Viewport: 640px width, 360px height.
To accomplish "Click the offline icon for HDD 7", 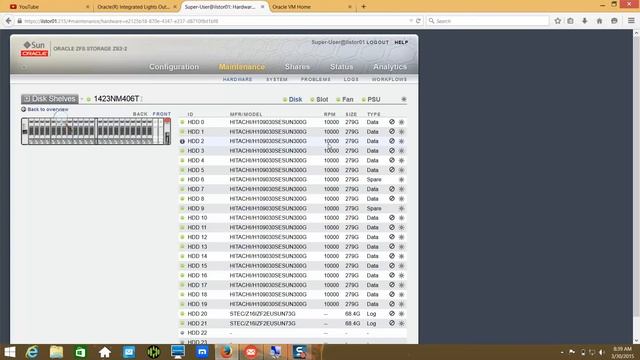I will (x=391, y=189).
